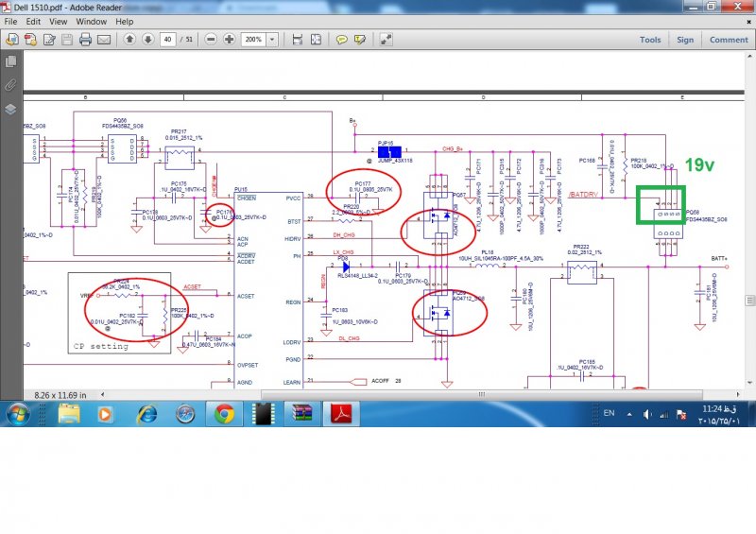Show Layers panel in left sidebar
This screenshot has height=534, width=756.
pos(10,109)
